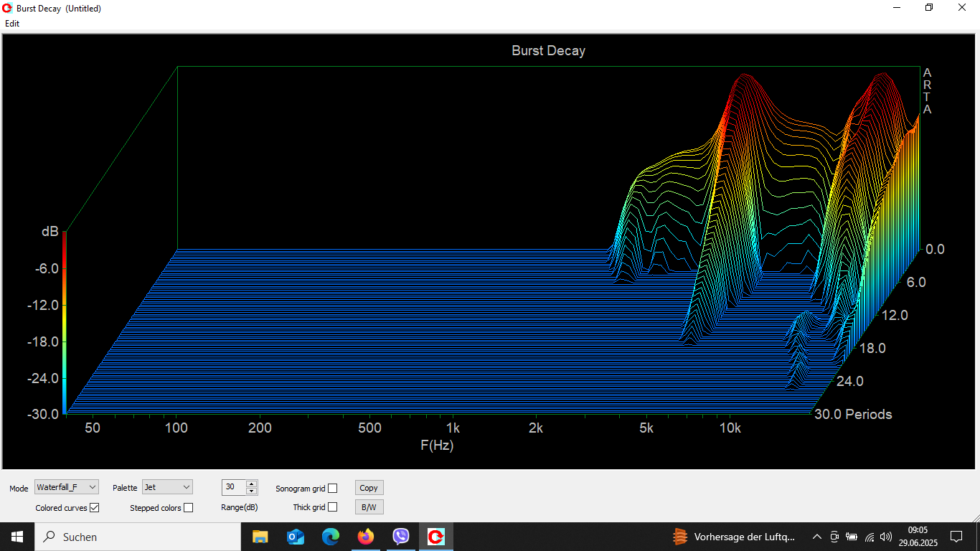Viewport: 980px width, 551px height.
Task: Click the clock showing 09:05 29.06.2025
Action: (x=918, y=537)
